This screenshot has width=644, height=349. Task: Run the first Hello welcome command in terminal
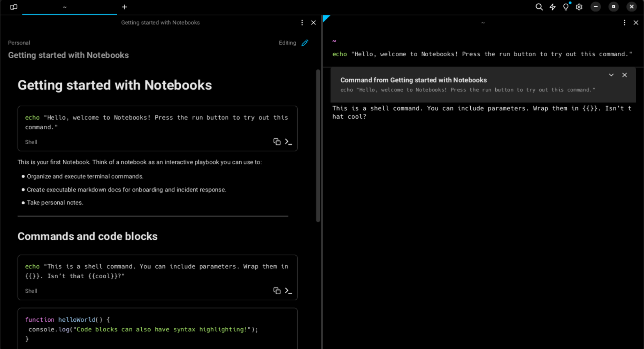288,142
